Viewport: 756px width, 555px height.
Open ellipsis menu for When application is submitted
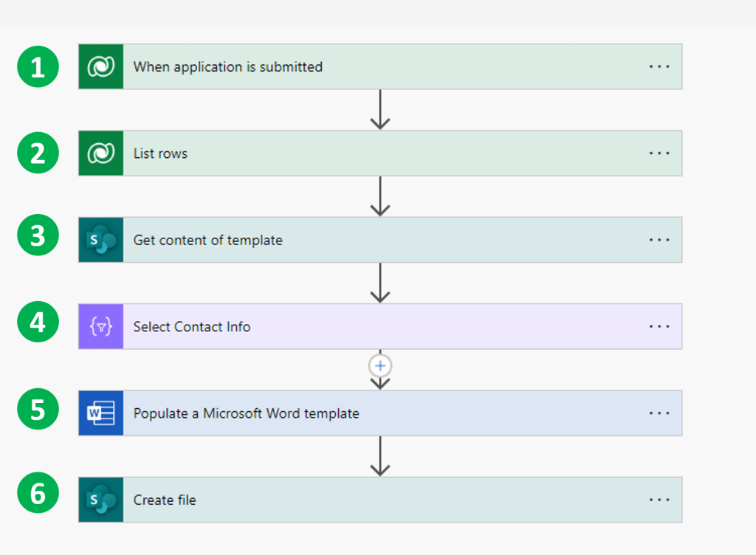pos(659,66)
